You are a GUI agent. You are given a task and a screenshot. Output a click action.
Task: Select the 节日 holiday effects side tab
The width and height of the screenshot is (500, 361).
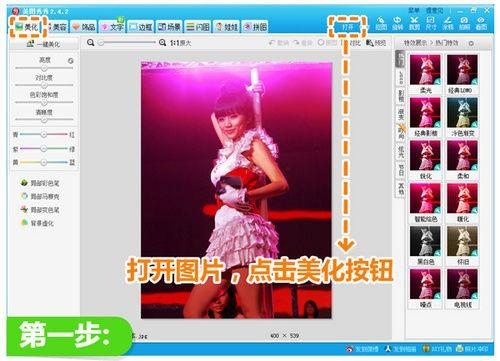[x=401, y=170]
